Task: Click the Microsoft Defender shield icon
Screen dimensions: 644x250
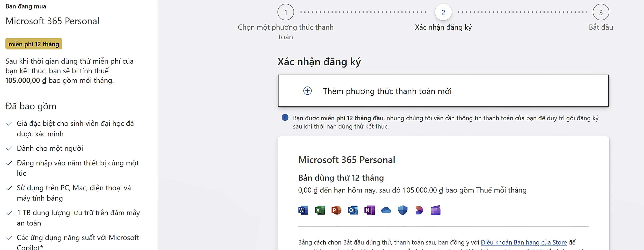Action: (x=403, y=210)
